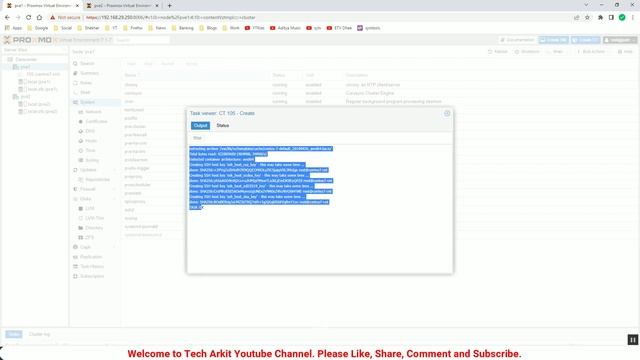
Task: Click the Stop button in Task viewer
Action: (x=197, y=138)
